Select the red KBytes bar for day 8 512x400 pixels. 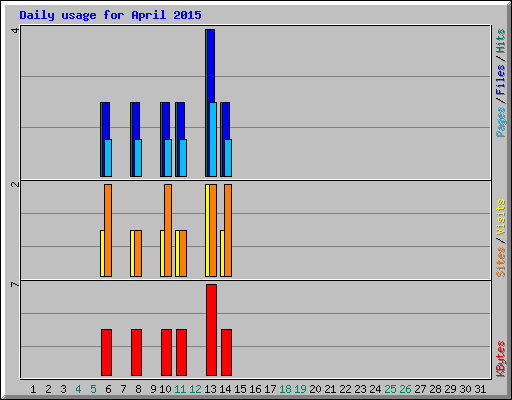(136, 353)
